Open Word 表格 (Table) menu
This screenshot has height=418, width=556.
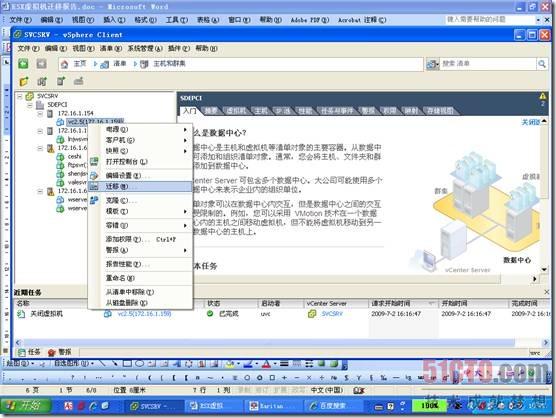(208, 20)
